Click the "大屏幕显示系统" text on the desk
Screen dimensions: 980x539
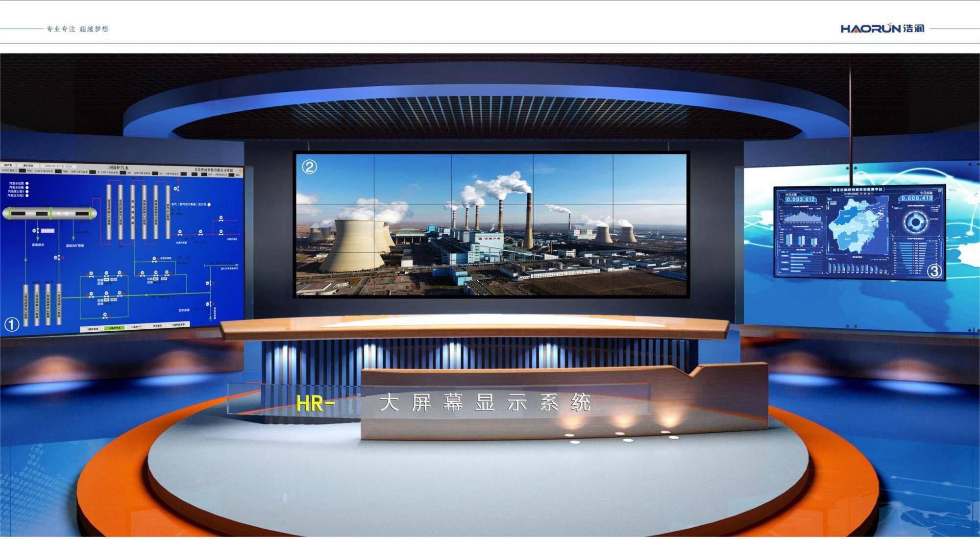click(x=485, y=403)
